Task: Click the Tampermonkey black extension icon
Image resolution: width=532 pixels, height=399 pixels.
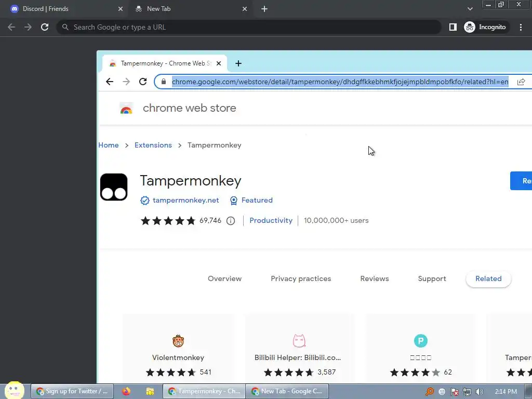Action: point(114,187)
